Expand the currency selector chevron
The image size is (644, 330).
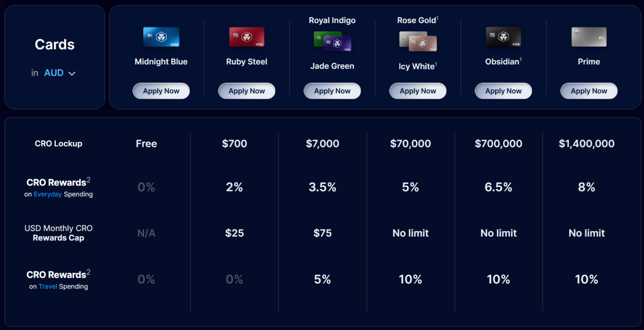tap(72, 73)
